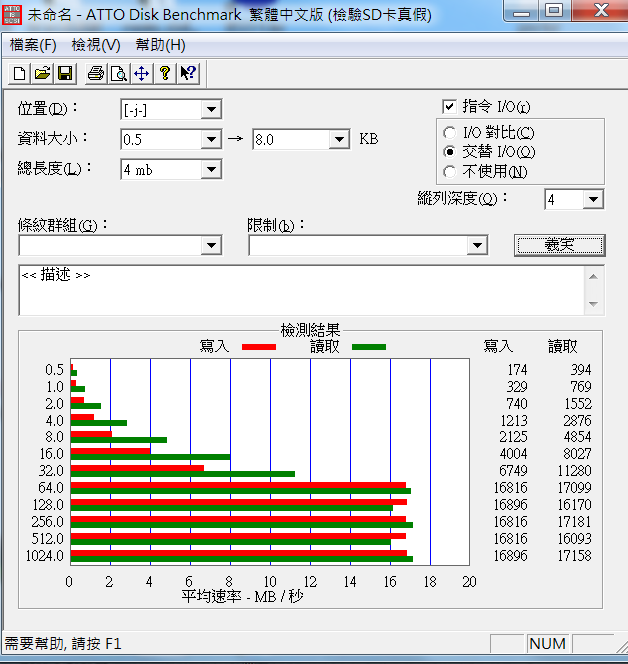The width and height of the screenshot is (628, 664).
Task: Toggle the 指令 I/O checkbox
Action: (449, 106)
